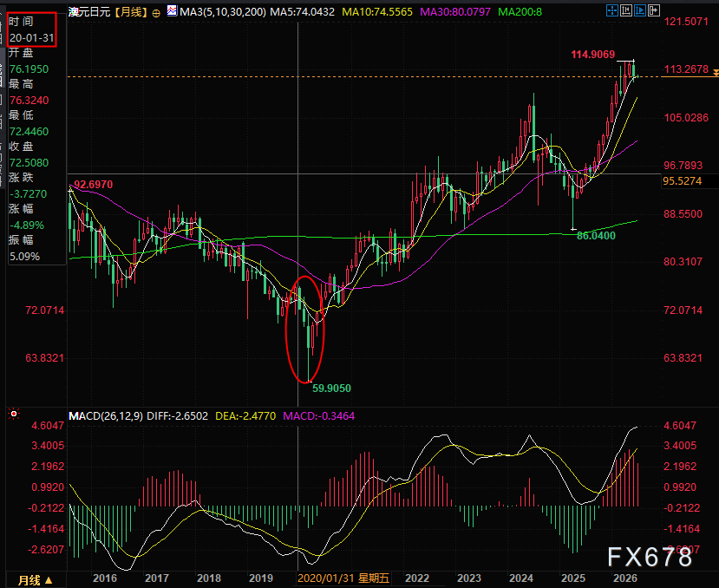Click the 95.5274 crosshair price tag

coord(682,180)
